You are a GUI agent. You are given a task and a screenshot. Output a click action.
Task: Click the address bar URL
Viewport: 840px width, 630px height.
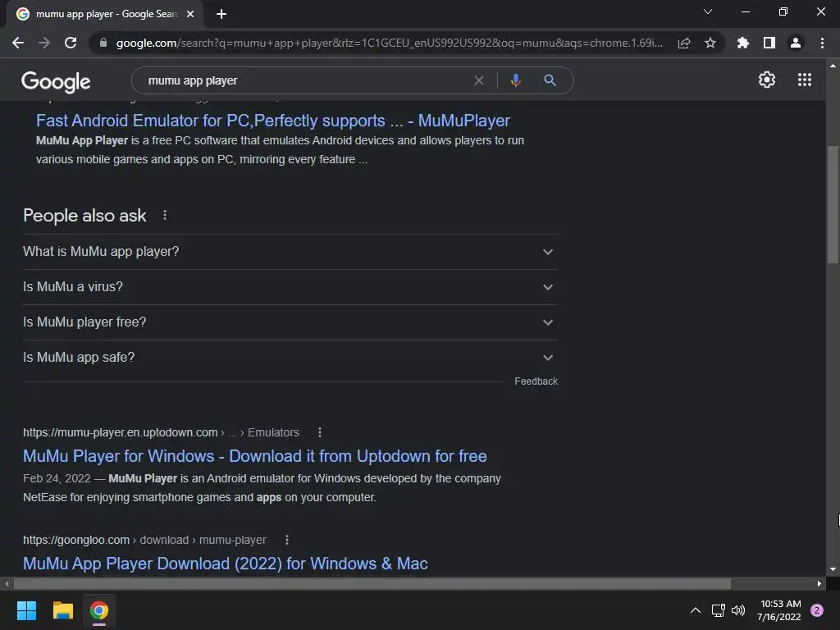tap(390, 43)
